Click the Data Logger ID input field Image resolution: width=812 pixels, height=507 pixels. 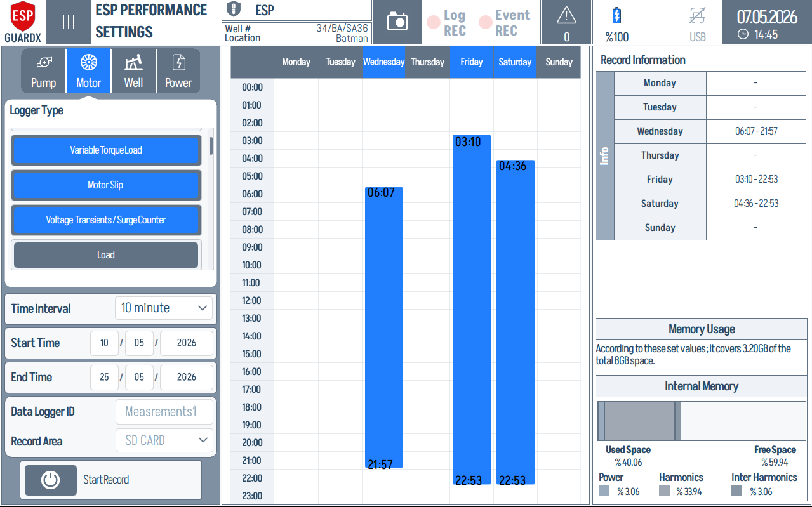[164, 412]
